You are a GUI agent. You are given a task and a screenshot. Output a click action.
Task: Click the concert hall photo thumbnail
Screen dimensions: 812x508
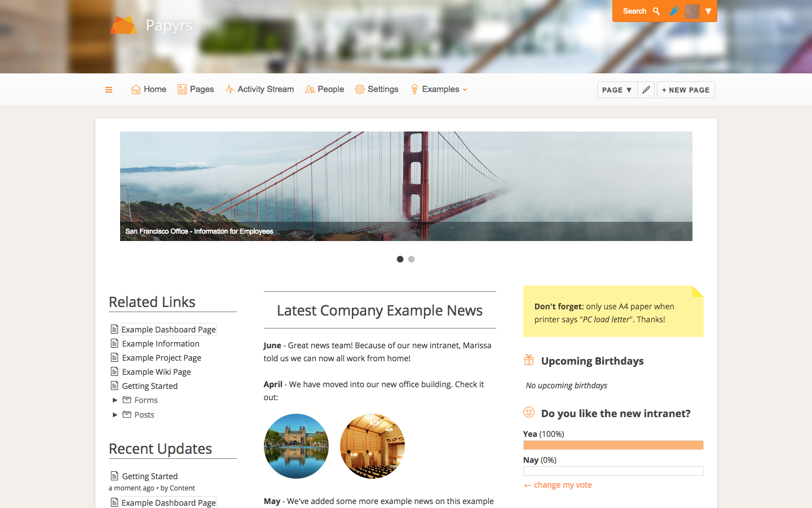[x=372, y=446]
